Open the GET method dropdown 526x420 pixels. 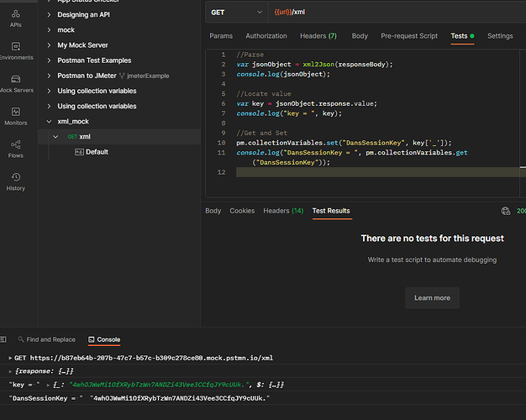point(236,13)
